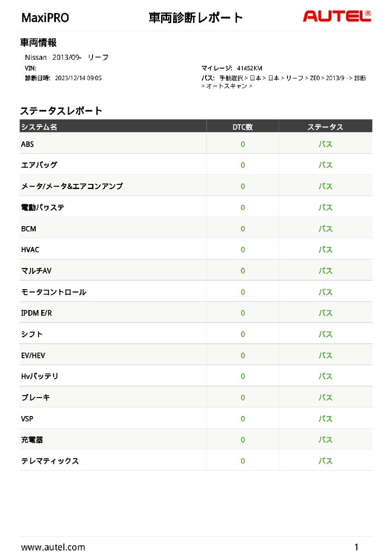The height and width of the screenshot is (556, 392).
Task: Select the ABS system name
Action: (28, 144)
